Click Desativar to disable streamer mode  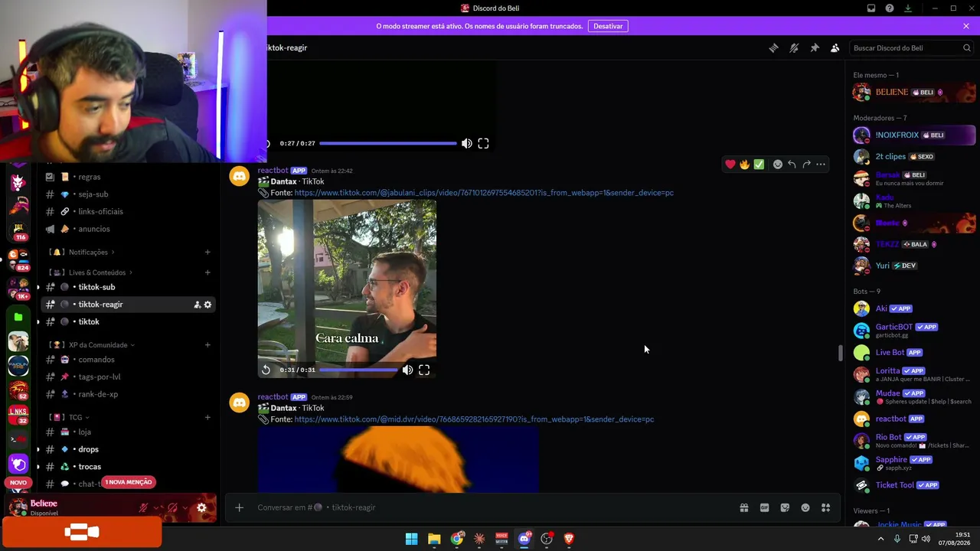[x=608, y=26]
